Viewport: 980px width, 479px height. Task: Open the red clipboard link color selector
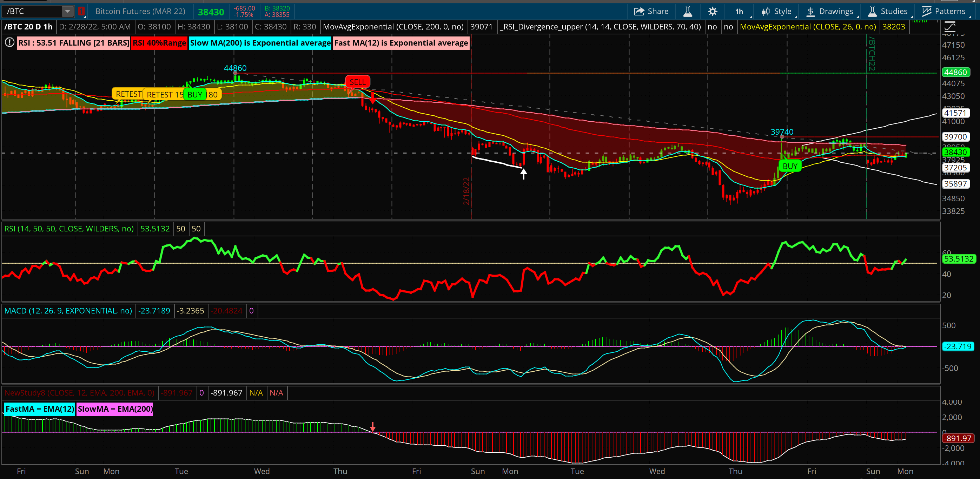point(81,12)
